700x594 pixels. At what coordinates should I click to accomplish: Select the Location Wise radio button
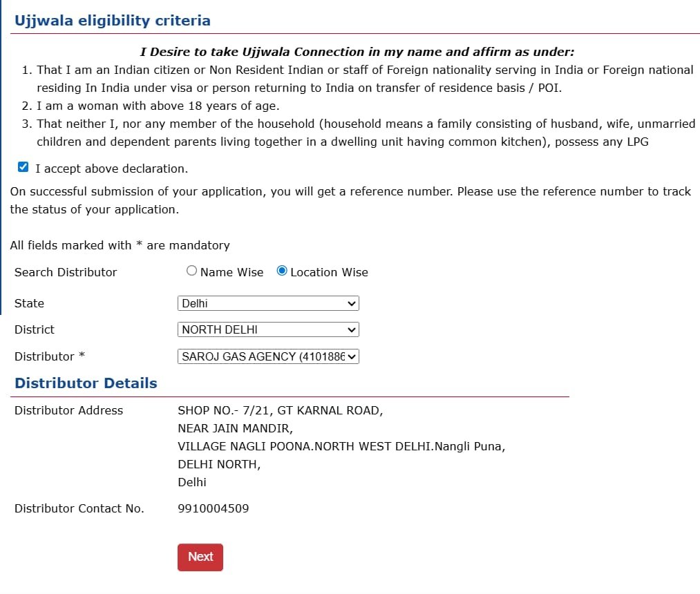pyautogui.click(x=282, y=271)
